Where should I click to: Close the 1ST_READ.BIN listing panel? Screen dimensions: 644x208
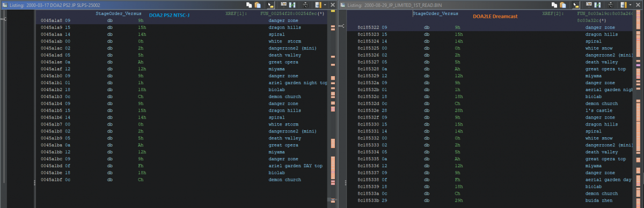(x=638, y=5)
